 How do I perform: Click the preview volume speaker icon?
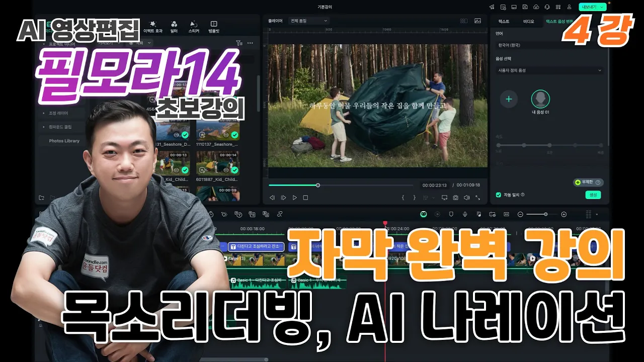[466, 198]
